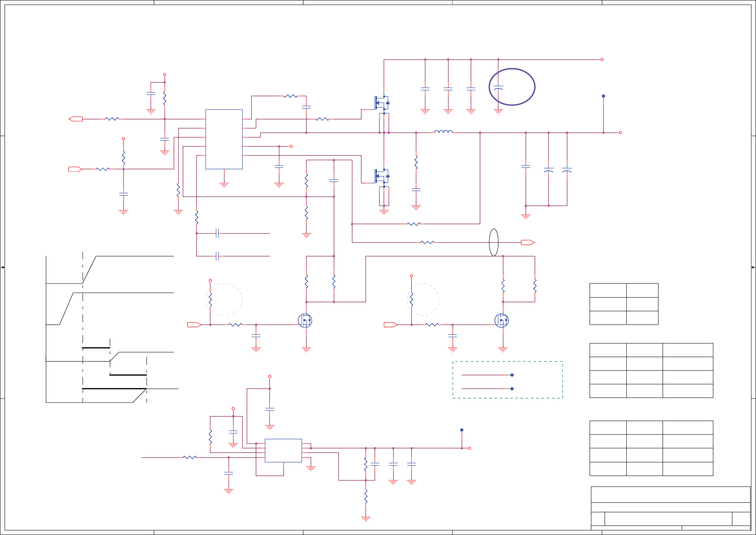Click the middle three-column table at right
Image resolution: width=756 pixels, height=535 pixels.
click(x=651, y=370)
